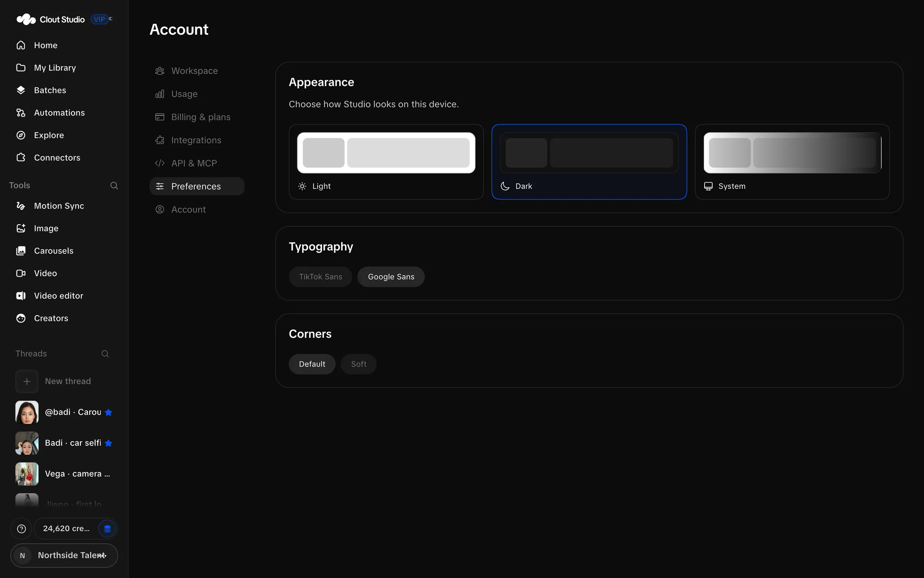
Task: Search threads with the magnifier icon
Action: 105,354
